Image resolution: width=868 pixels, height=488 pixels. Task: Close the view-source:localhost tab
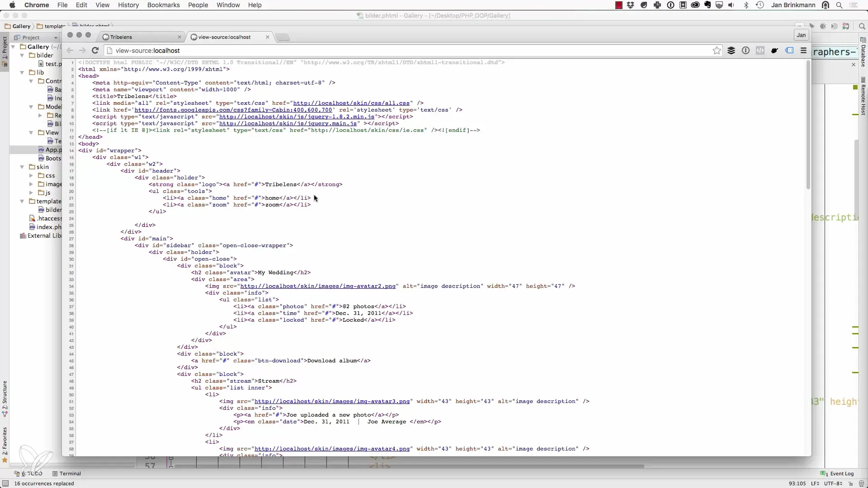pyautogui.click(x=268, y=37)
